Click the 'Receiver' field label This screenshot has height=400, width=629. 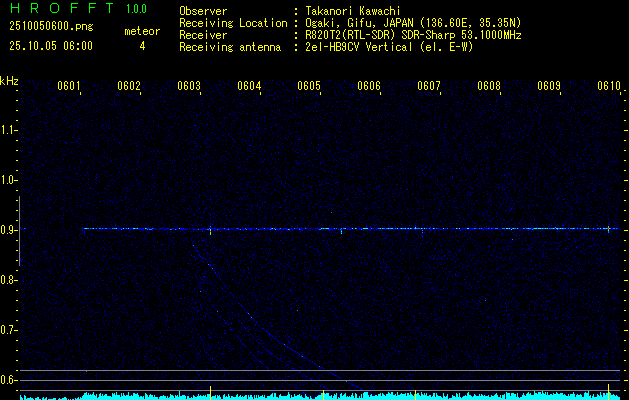coord(203,35)
